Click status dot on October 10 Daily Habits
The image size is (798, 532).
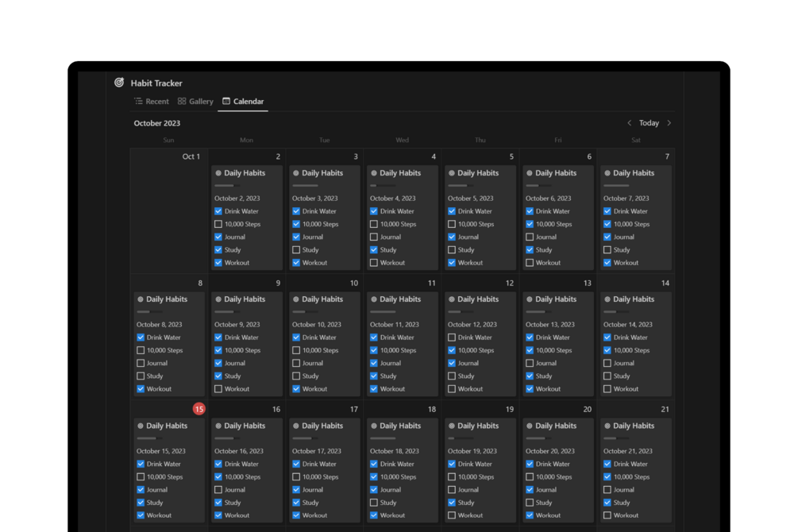click(296, 299)
